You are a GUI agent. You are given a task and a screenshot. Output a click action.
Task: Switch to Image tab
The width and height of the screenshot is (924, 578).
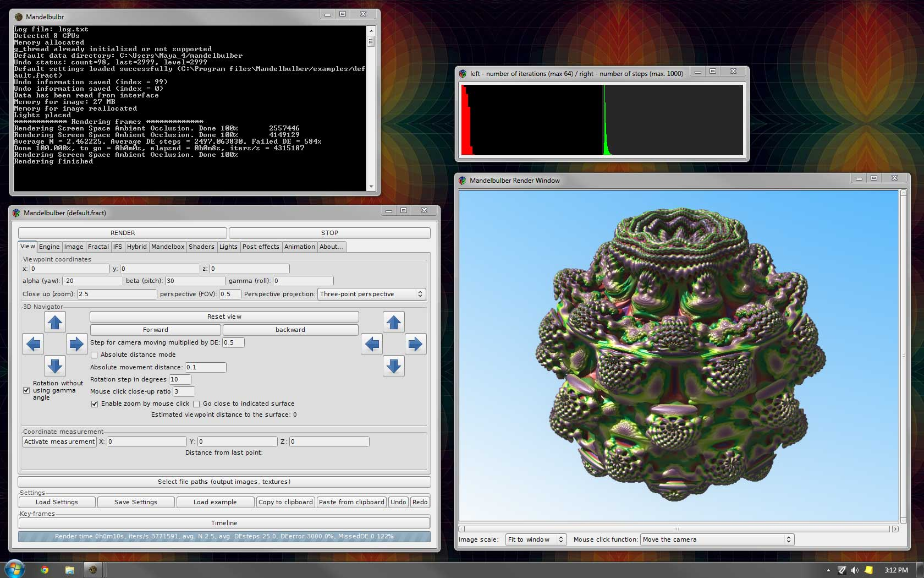[x=74, y=247]
